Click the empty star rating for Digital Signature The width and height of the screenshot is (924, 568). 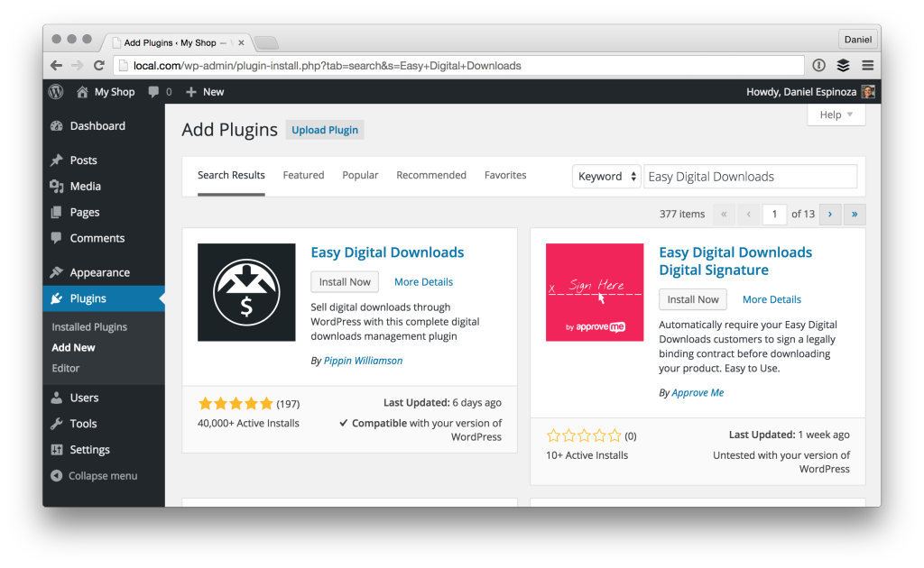pos(584,435)
